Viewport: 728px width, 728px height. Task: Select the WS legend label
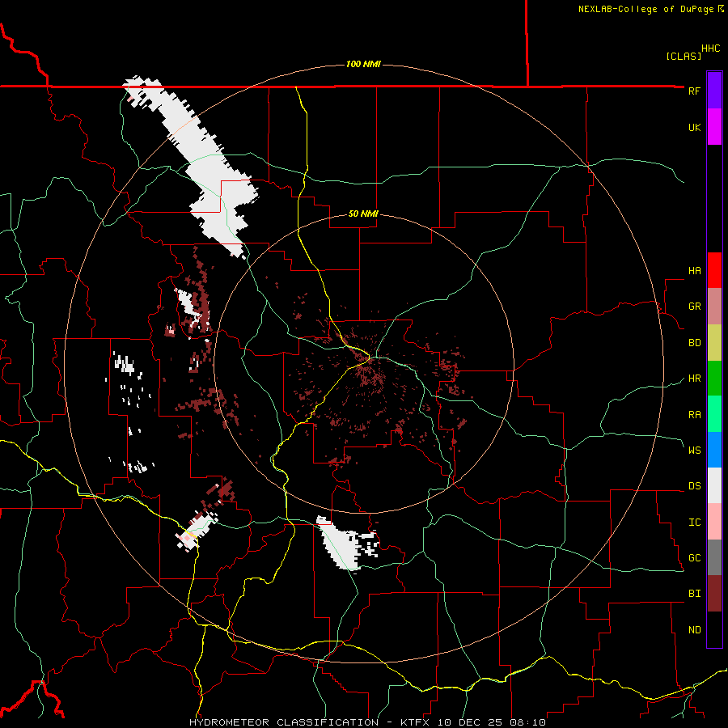694,451
